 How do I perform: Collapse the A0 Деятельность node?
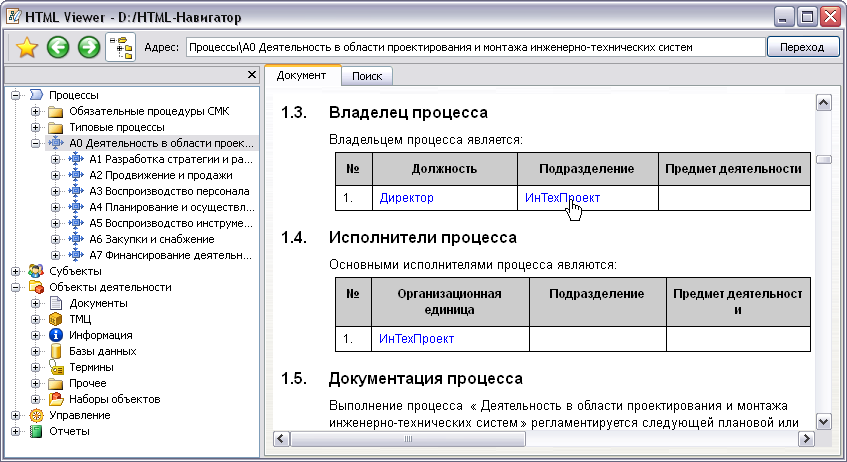click(36, 143)
